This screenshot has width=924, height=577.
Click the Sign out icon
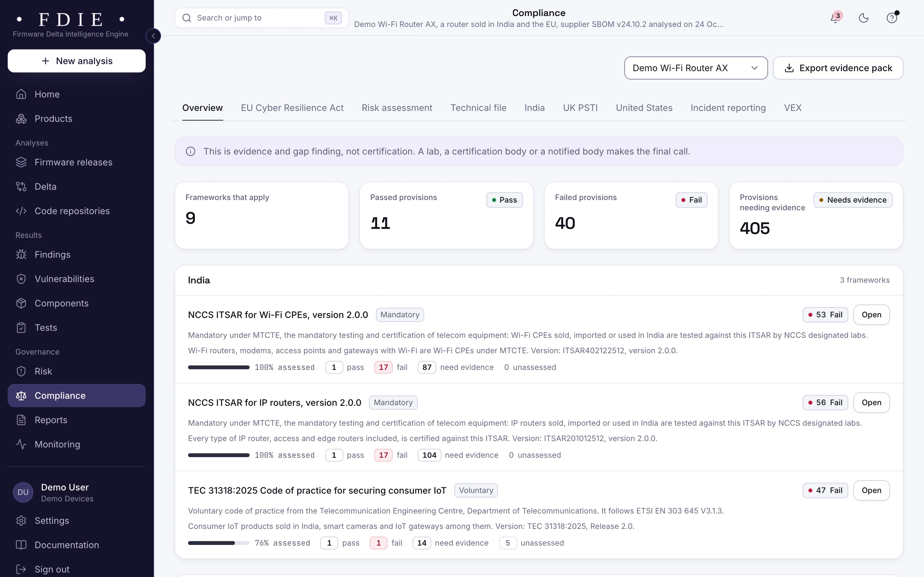click(21, 569)
